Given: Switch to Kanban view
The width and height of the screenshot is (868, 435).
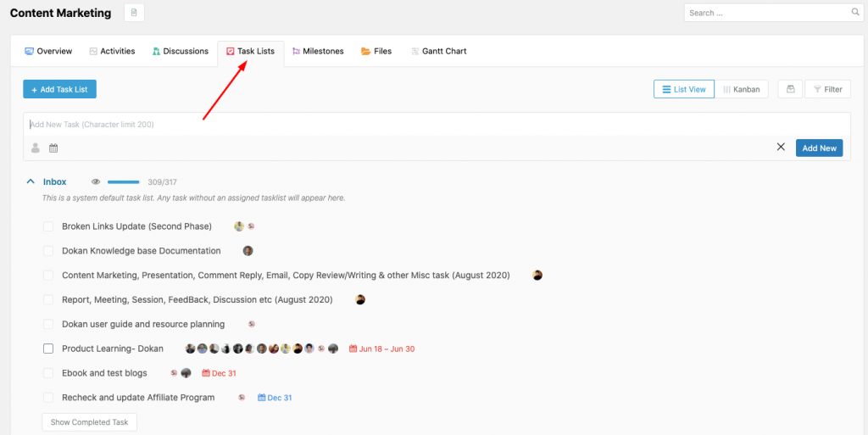Looking at the screenshot, I should (741, 89).
